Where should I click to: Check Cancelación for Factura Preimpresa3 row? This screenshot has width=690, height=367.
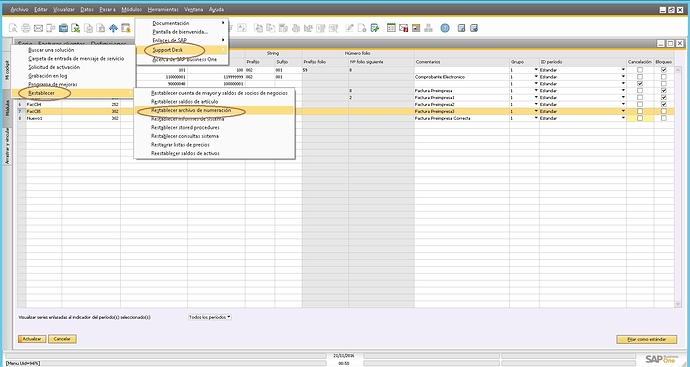[640, 111]
